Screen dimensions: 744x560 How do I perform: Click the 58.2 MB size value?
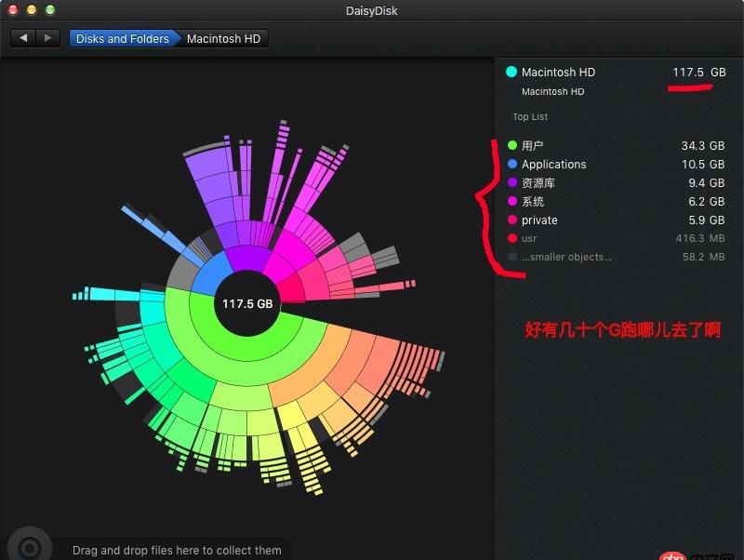[703, 257]
